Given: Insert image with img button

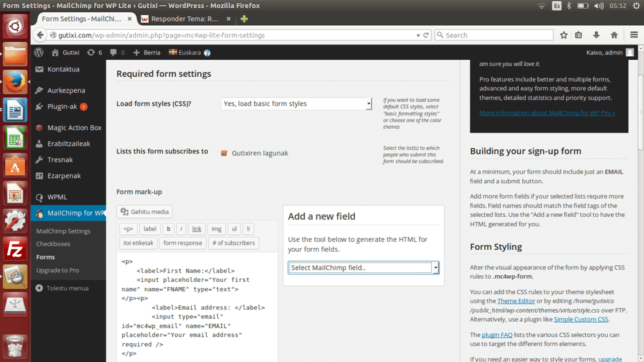Looking at the screenshot, I should pyautogui.click(x=217, y=229).
